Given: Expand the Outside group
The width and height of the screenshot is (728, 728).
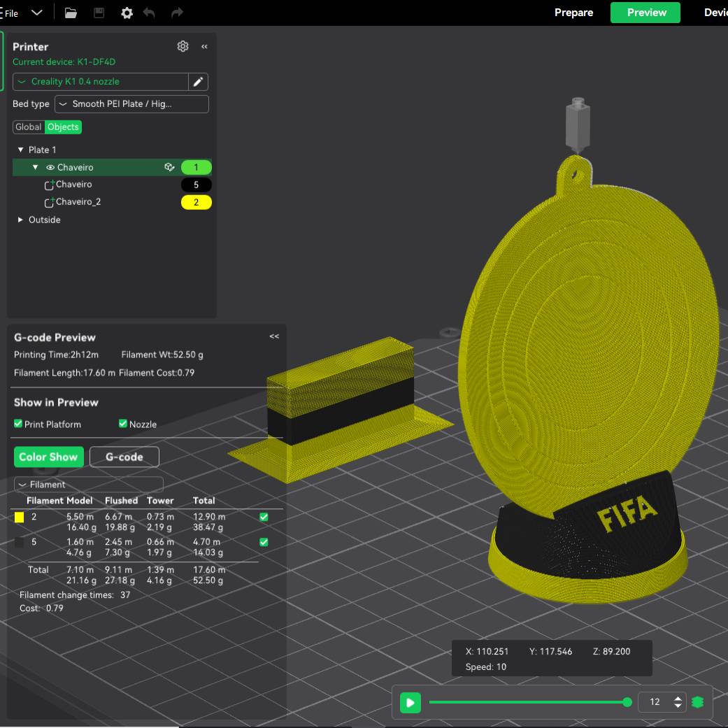Looking at the screenshot, I should coord(20,220).
